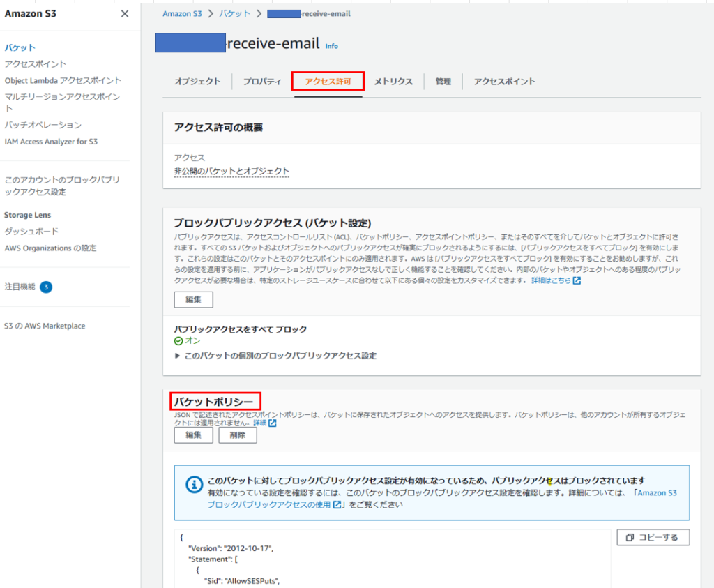Click the パブリックアクセスをすべて ブロック label
714x588 pixels.
tap(241, 329)
